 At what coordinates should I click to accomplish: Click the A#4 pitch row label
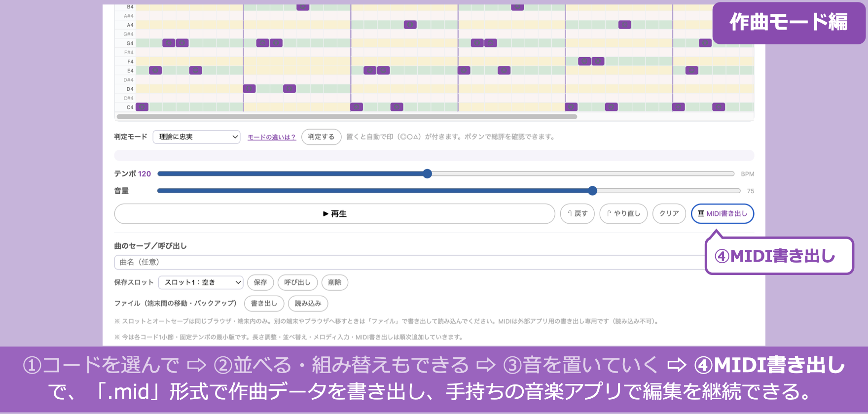(x=129, y=16)
